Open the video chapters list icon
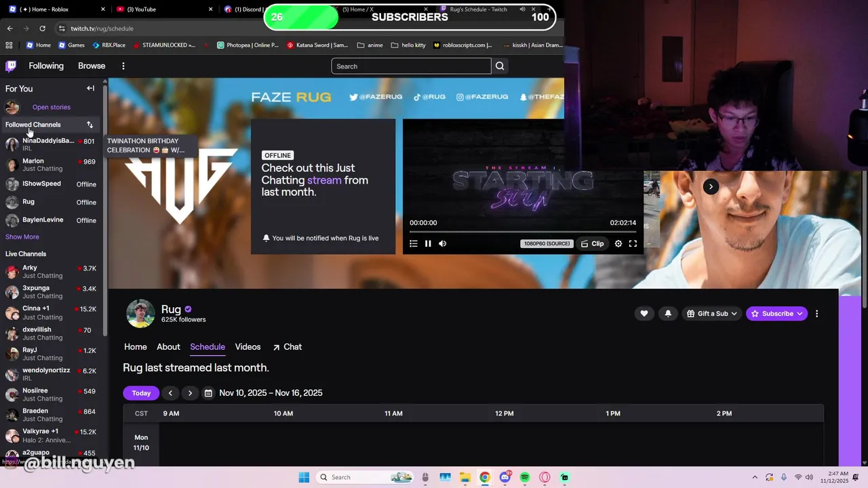 (414, 243)
